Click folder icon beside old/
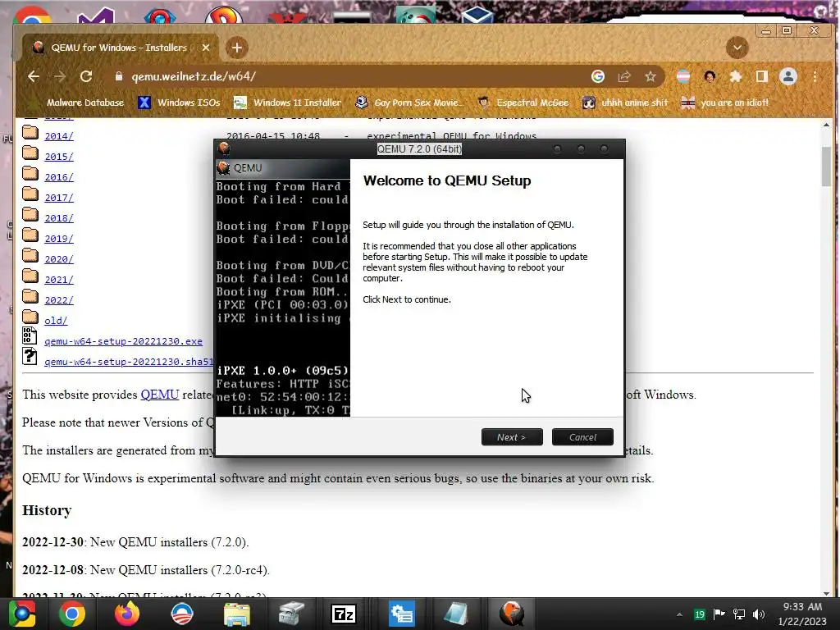 (x=30, y=317)
